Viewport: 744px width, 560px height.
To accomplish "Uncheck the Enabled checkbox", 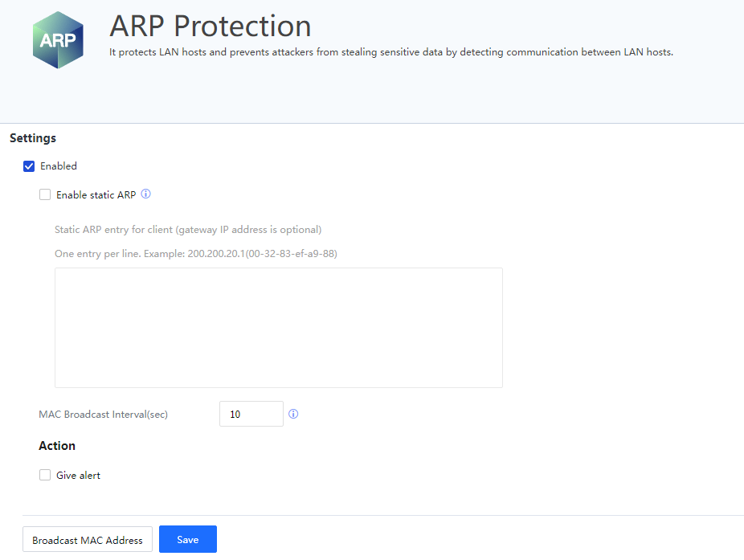I will pyautogui.click(x=29, y=166).
